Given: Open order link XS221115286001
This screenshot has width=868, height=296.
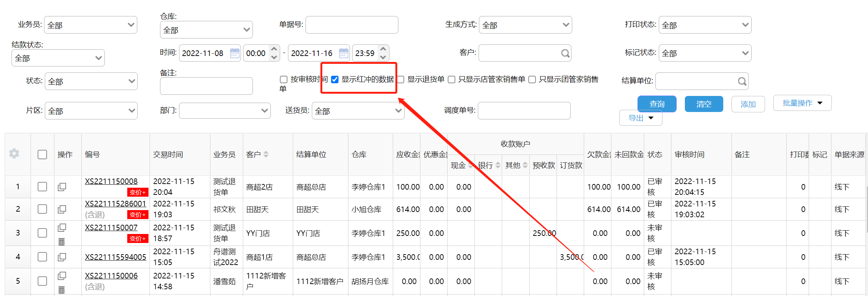Looking at the screenshot, I should coord(116,204).
